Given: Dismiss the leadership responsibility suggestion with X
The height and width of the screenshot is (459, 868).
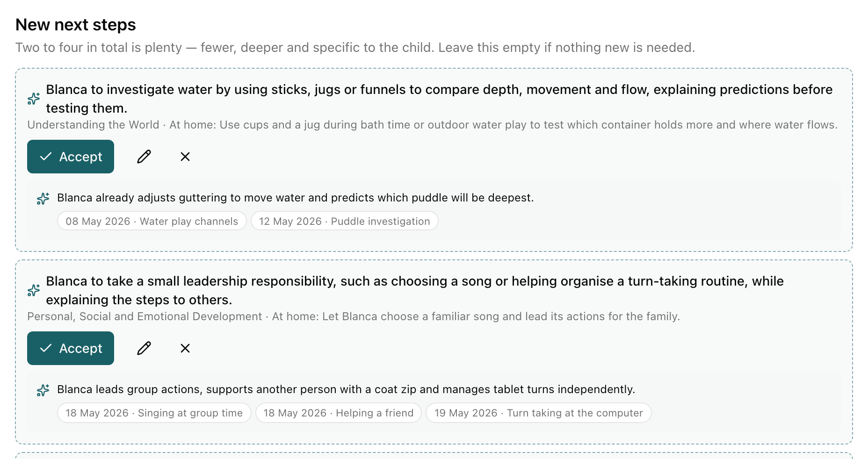Looking at the screenshot, I should [185, 348].
